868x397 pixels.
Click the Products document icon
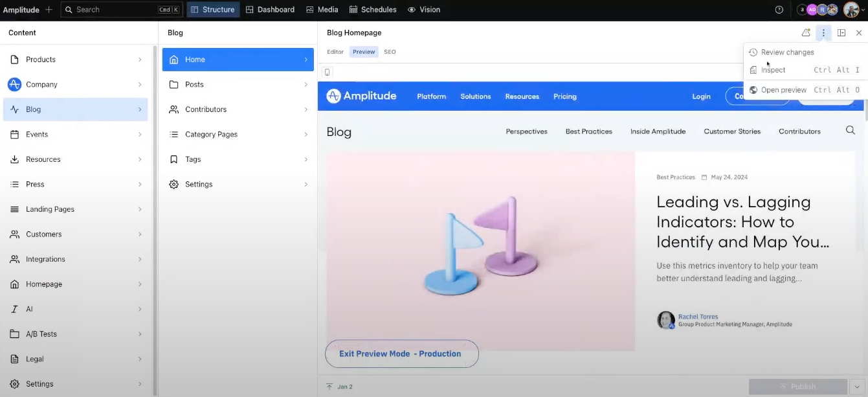(14, 60)
